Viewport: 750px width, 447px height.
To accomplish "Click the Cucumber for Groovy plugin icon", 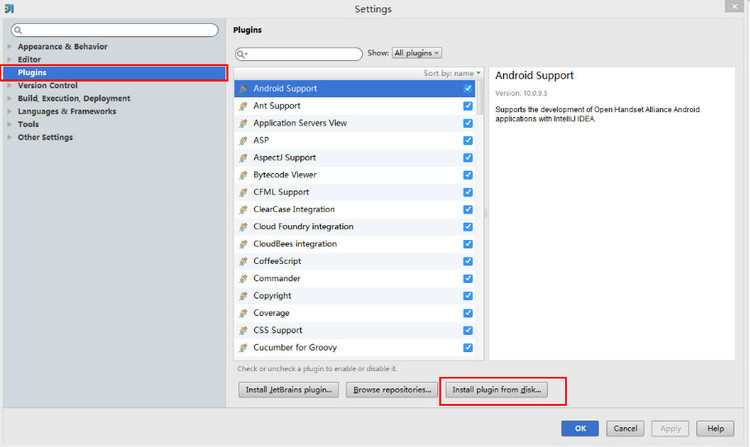I will point(243,348).
